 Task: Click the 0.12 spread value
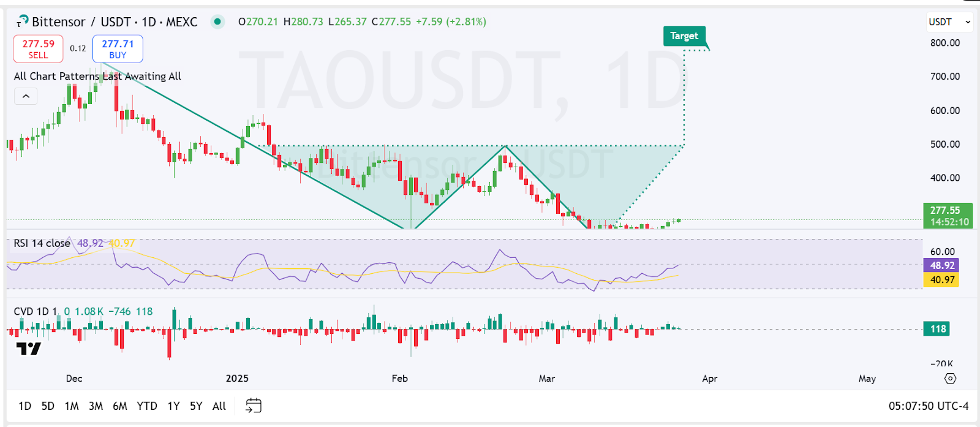[78, 48]
